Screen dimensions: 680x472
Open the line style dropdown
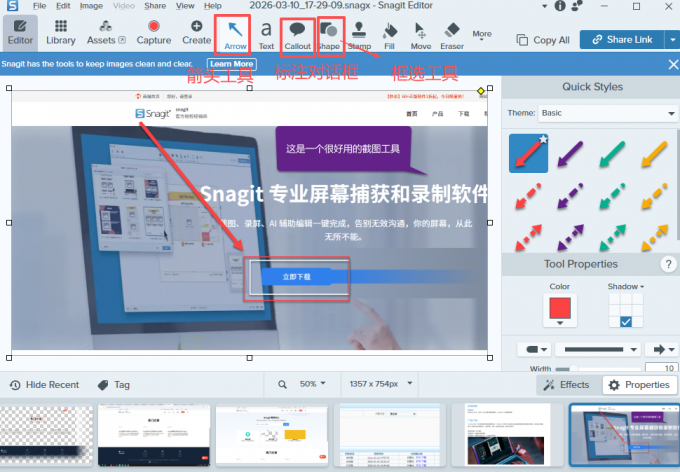click(598, 349)
